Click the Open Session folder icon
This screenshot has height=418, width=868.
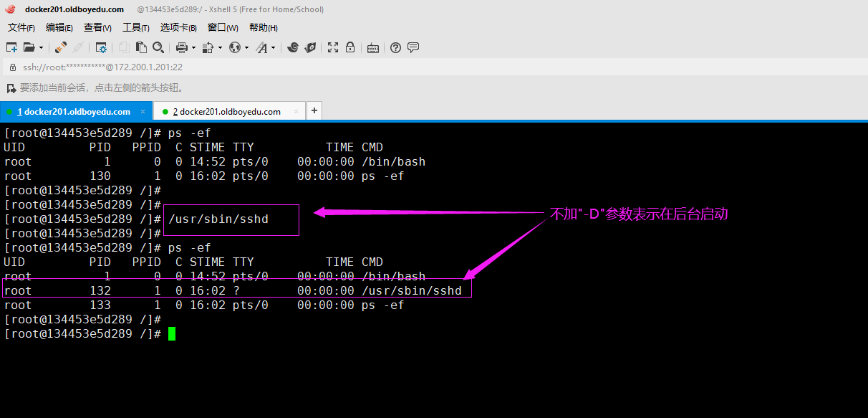coord(29,47)
